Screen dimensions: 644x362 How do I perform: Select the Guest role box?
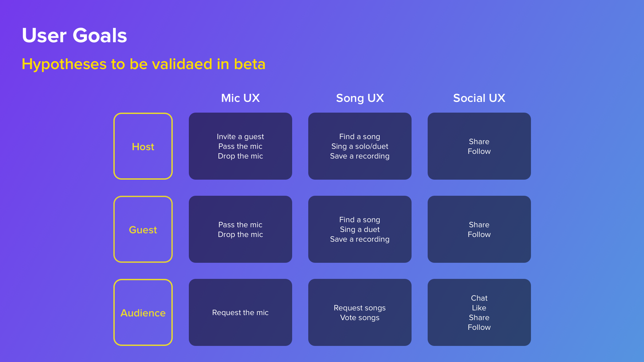pos(143,229)
